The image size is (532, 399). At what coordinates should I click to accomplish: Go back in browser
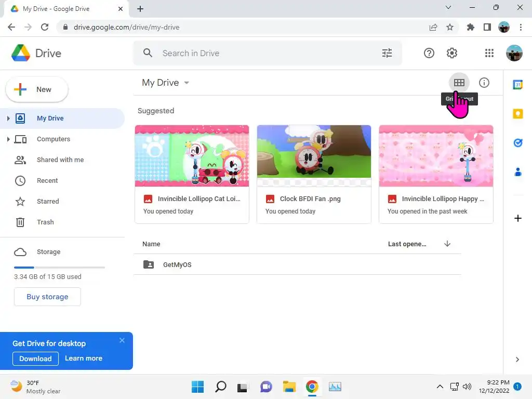click(11, 27)
